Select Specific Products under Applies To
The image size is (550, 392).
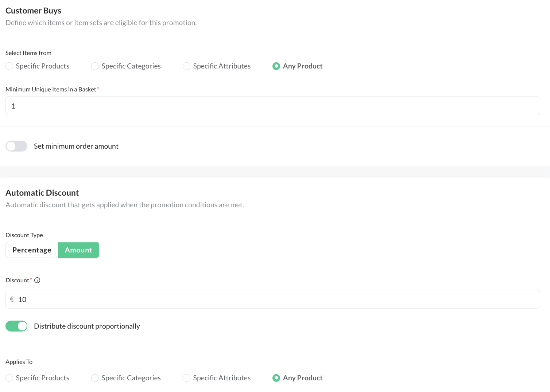(9, 378)
